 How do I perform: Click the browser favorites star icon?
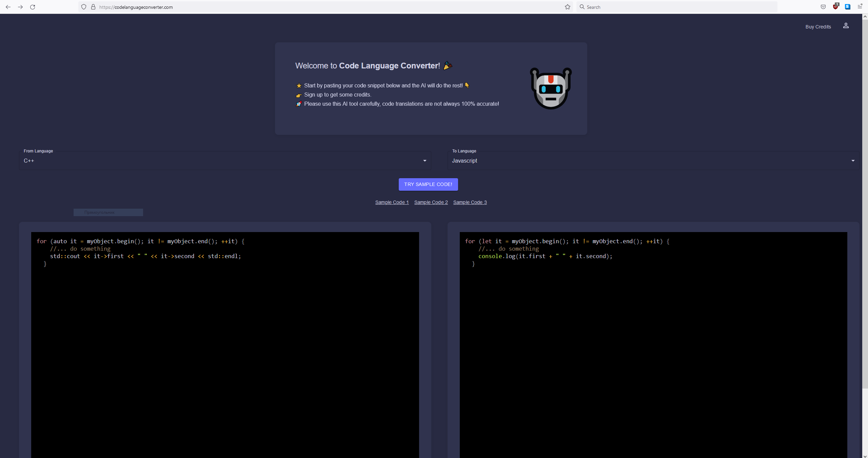click(x=568, y=7)
